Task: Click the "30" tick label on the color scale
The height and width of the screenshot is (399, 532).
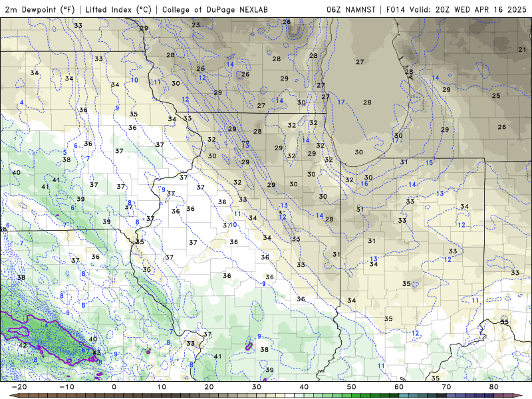Action: pos(257,387)
